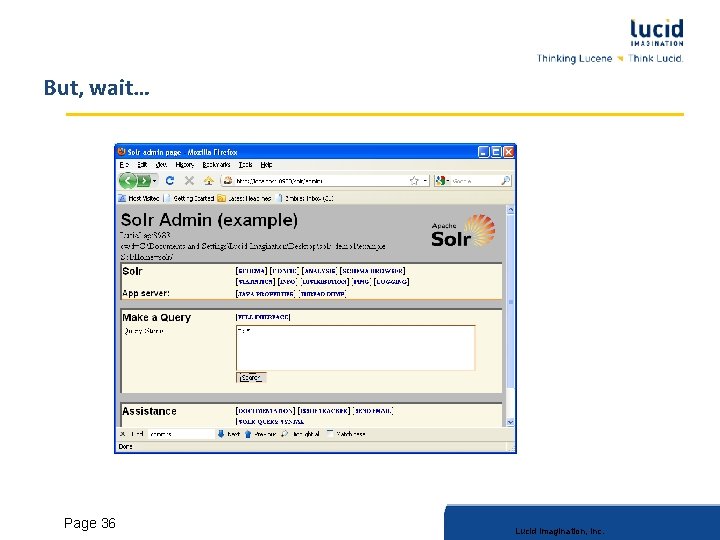Focus the Google search box

475,181
